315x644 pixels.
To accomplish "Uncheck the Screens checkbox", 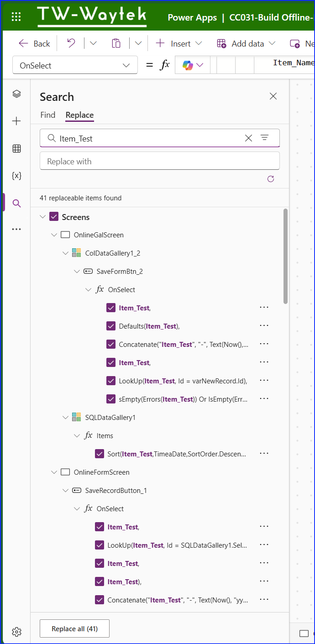I will [x=54, y=217].
